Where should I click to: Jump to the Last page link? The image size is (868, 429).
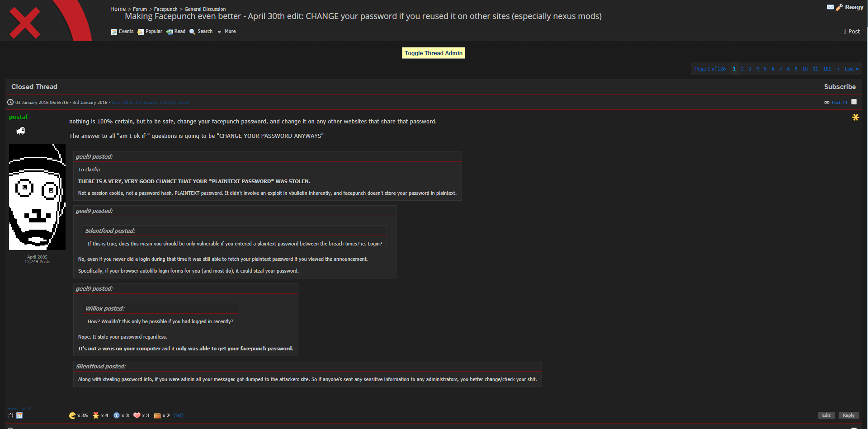coord(851,69)
